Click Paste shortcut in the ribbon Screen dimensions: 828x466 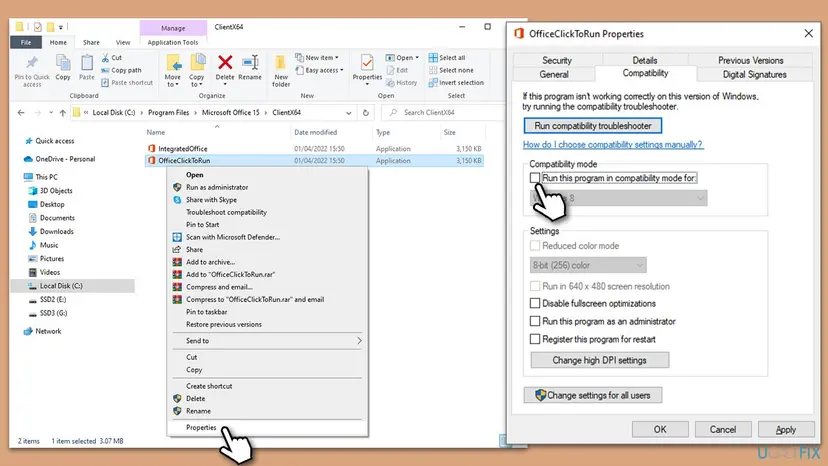[x=127, y=83]
